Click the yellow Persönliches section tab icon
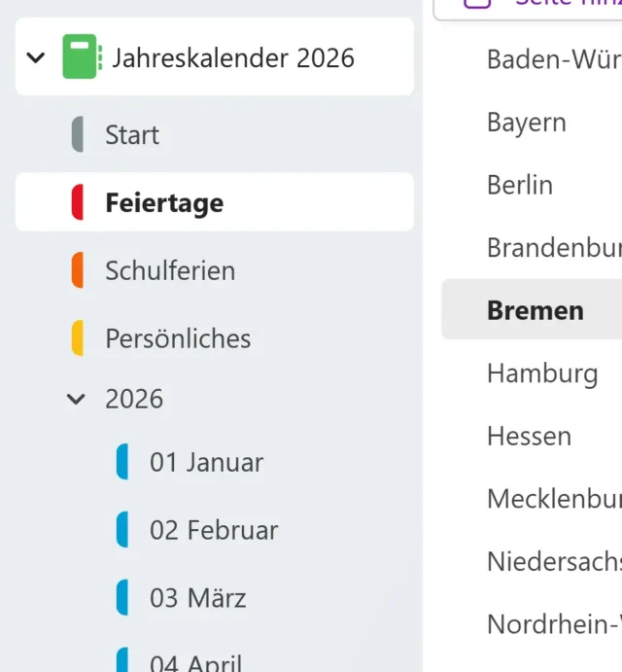 (x=78, y=338)
